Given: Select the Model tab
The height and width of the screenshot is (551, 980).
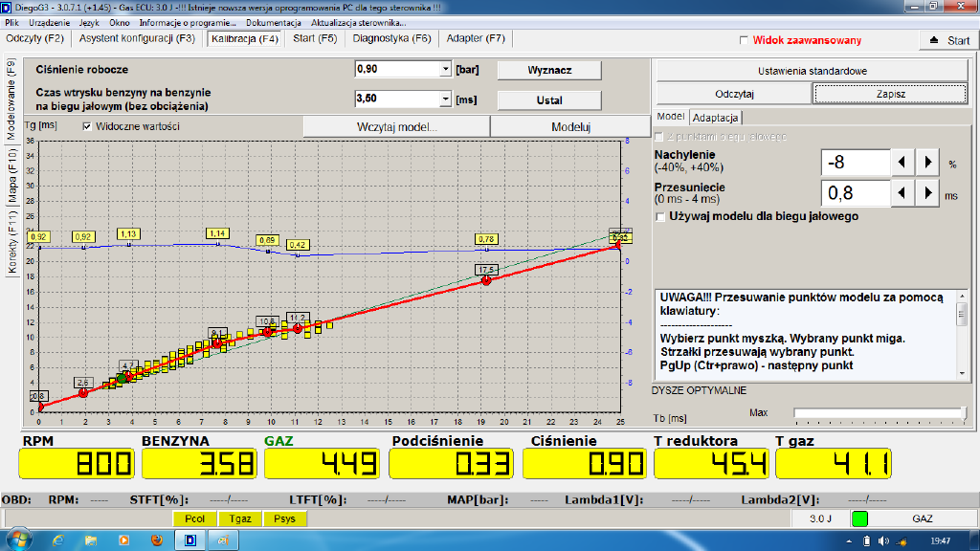Looking at the screenshot, I should point(671,117).
